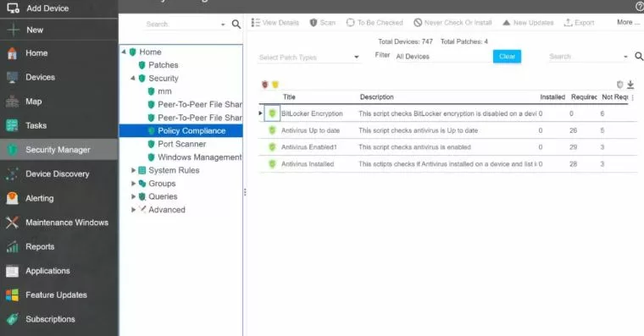Click the New plus icon
The width and height of the screenshot is (644, 336).
pos(13,30)
